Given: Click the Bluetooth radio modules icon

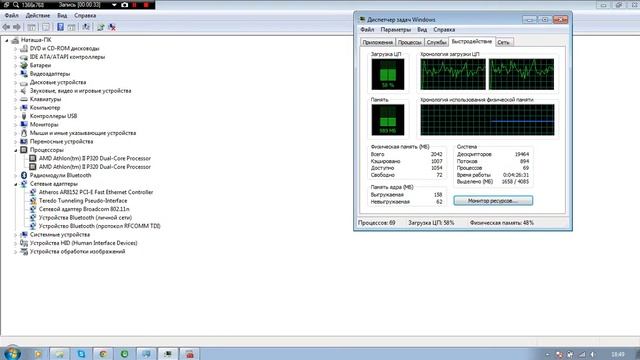Looking at the screenshot, I should pos(24,175).
